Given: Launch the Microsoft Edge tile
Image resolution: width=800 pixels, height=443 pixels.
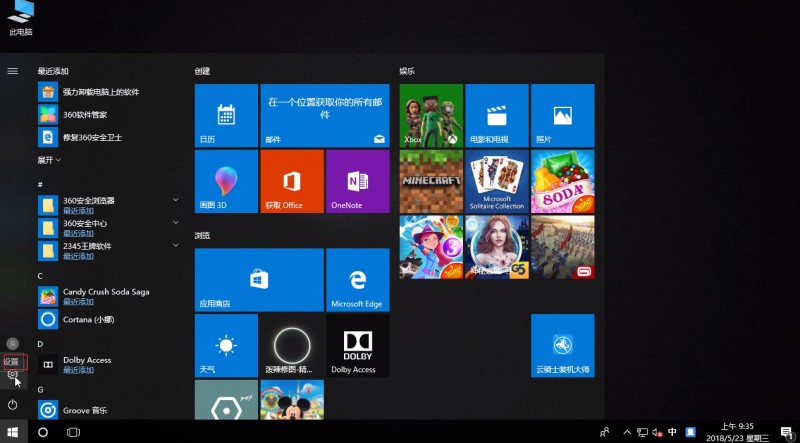Looking at the screenshot, I should coord(358,280).
